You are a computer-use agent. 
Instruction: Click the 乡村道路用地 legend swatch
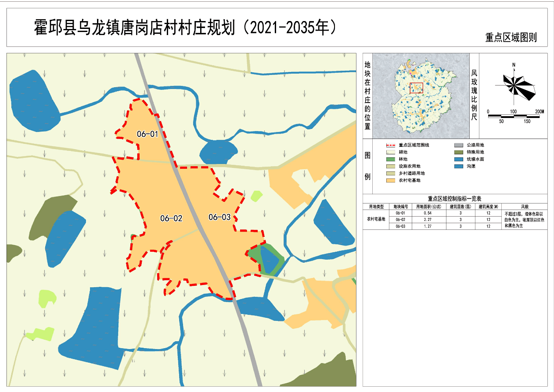pos(390,173)
